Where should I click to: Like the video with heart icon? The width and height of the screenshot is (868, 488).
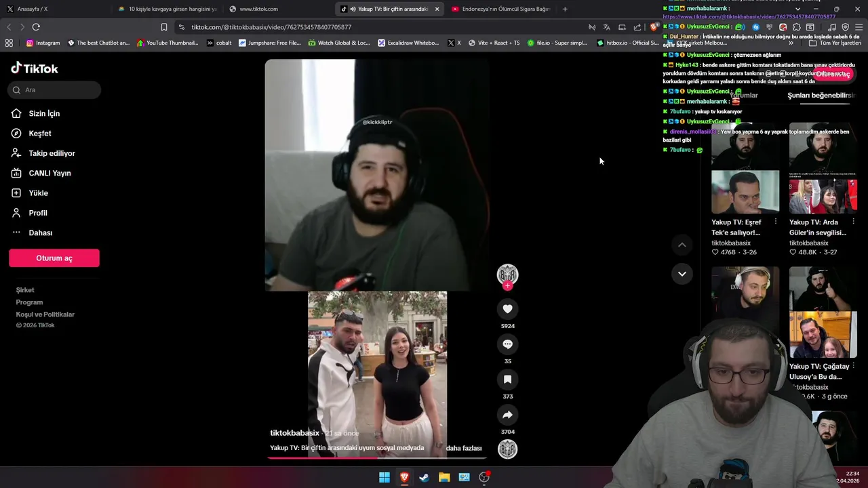(507, 309)
